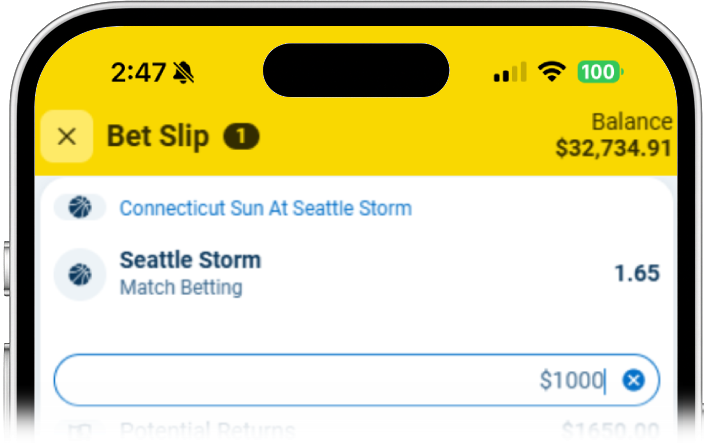The image size is (704, 446).
Task: Tap the 2:47 clock in status bar
Action: pos(138,72)
